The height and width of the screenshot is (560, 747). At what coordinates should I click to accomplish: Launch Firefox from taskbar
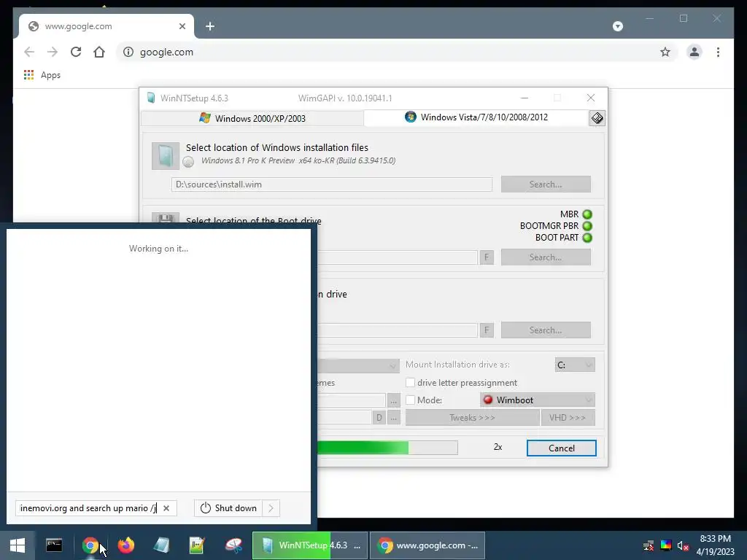tap(125, 545)
